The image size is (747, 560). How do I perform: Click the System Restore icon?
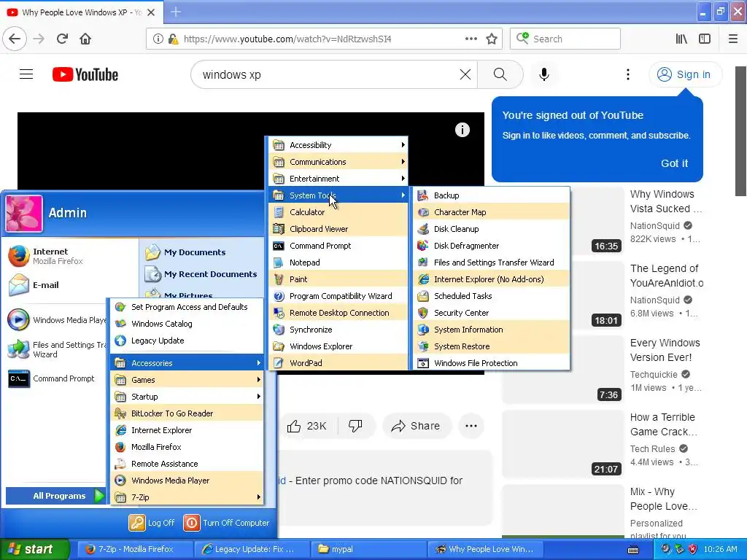pyautogui.click(x=422, y=346)
